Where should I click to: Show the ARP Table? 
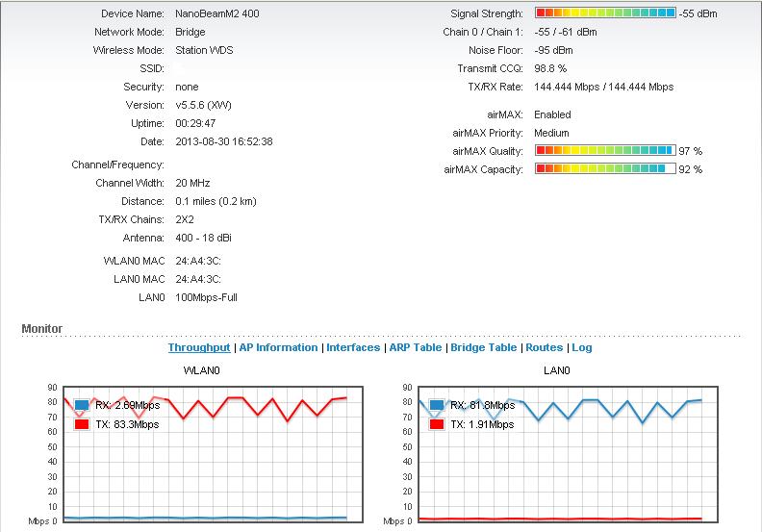point(415,347)
